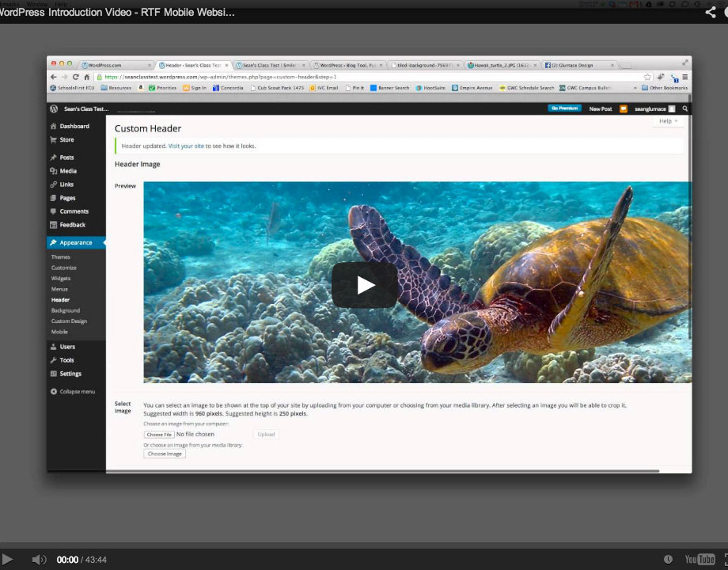
Task: Open the video on YouTube via the YouTube logo
Action: click(700, 560)
